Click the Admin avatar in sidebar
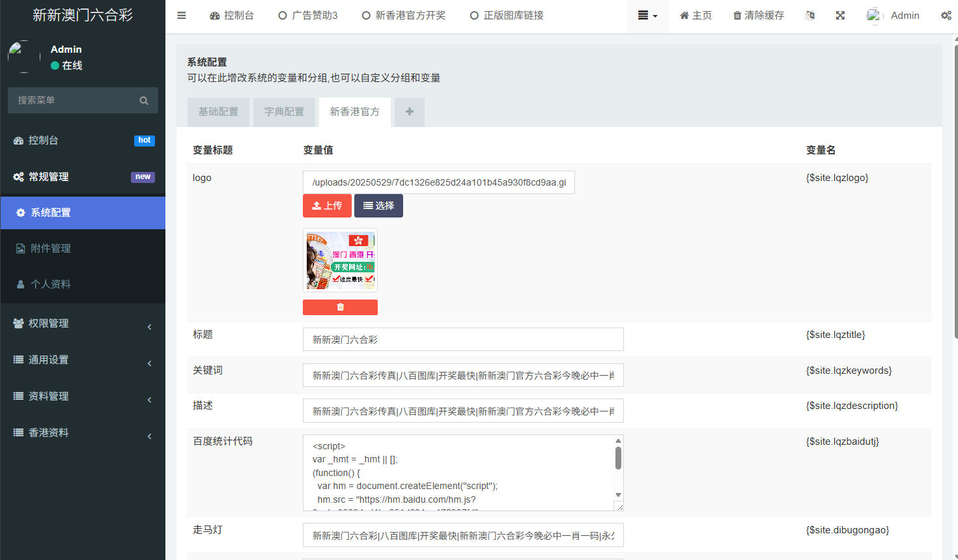Viewport: 958px width, 560px height. pos(23,57)
